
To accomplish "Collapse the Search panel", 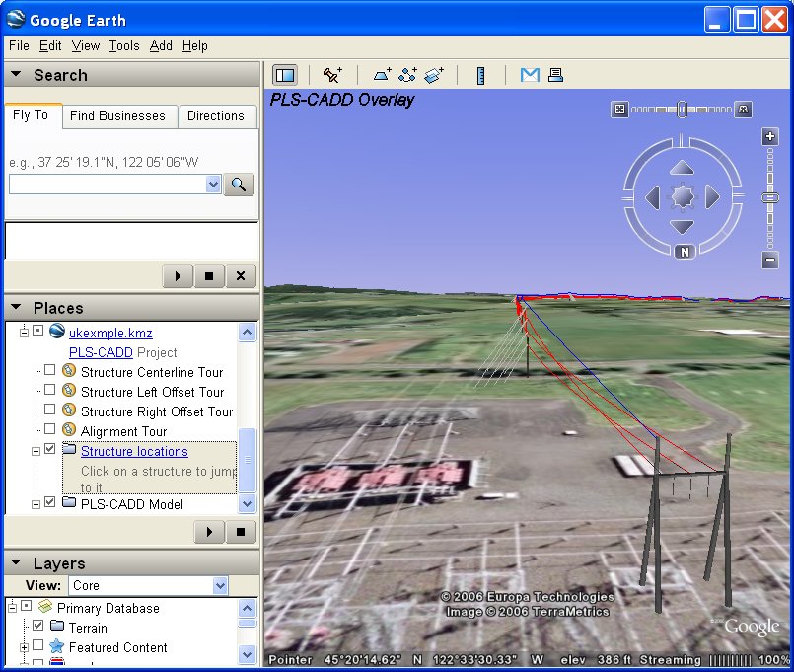I will click(16, 74).
